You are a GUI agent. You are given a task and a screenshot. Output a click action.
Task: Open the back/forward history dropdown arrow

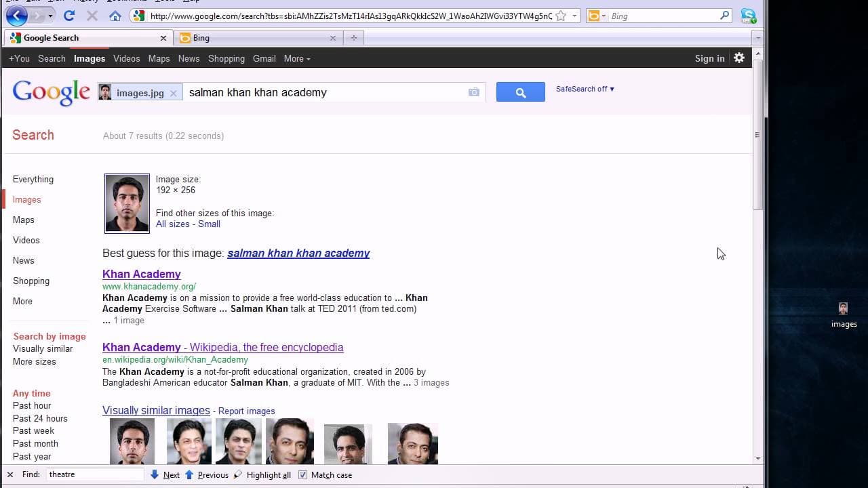(x=50, y=16)
